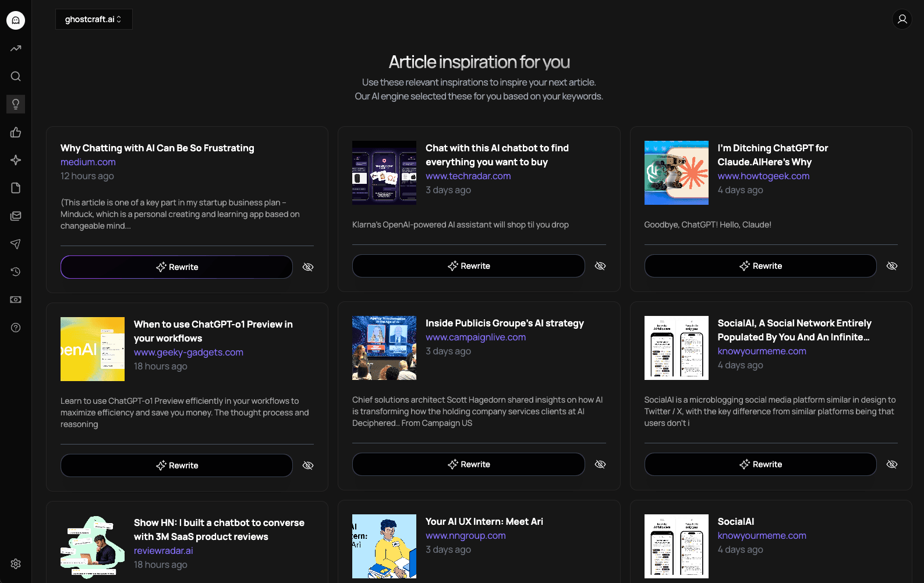This screenshot has height=583, width=924.
Task: Open the user account menu
Action: (x=902, y=19)
